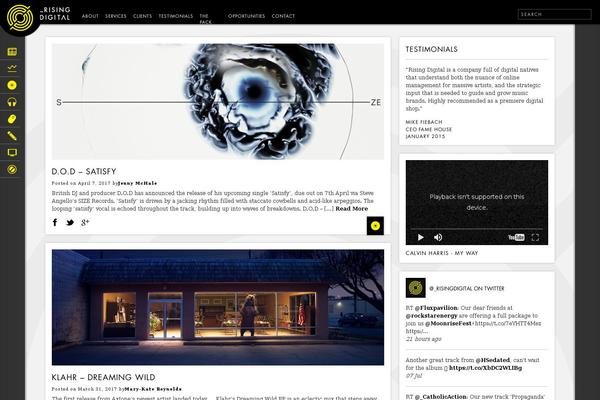Open the Opportunities menu item
This screenshot has height=400, width=600.
pyautogui.click(x=246, y=16)
